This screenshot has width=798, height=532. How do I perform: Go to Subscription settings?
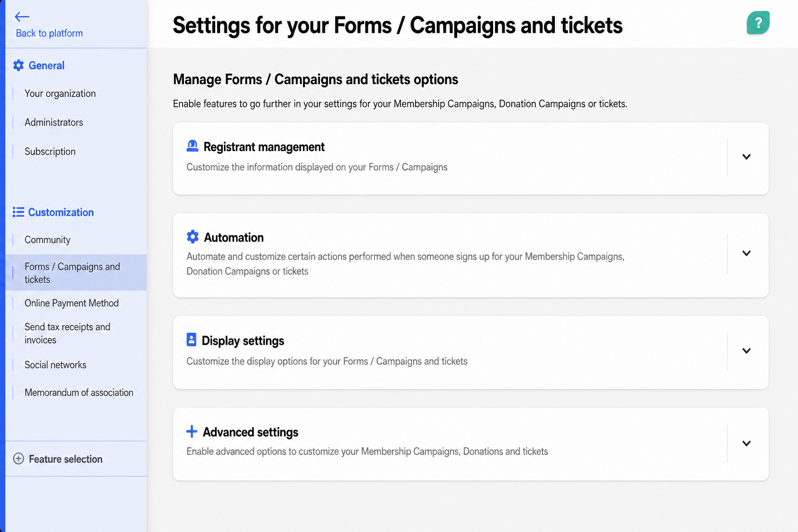click(x=50, y=152)
